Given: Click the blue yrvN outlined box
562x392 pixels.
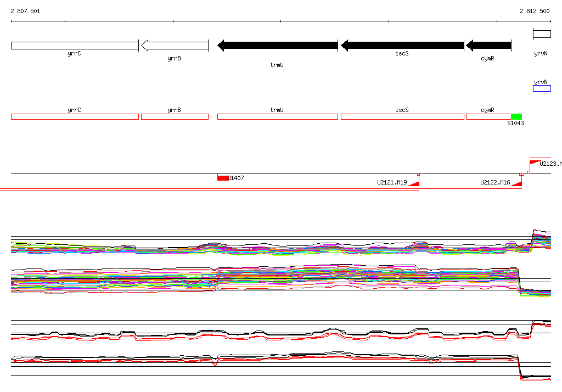Looking at the screenshot, I should (542, 88).
